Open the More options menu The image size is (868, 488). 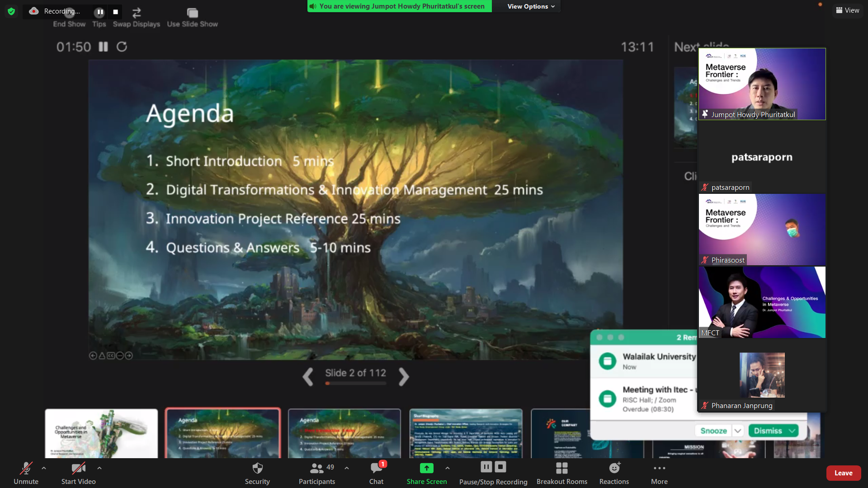(659, 473)
